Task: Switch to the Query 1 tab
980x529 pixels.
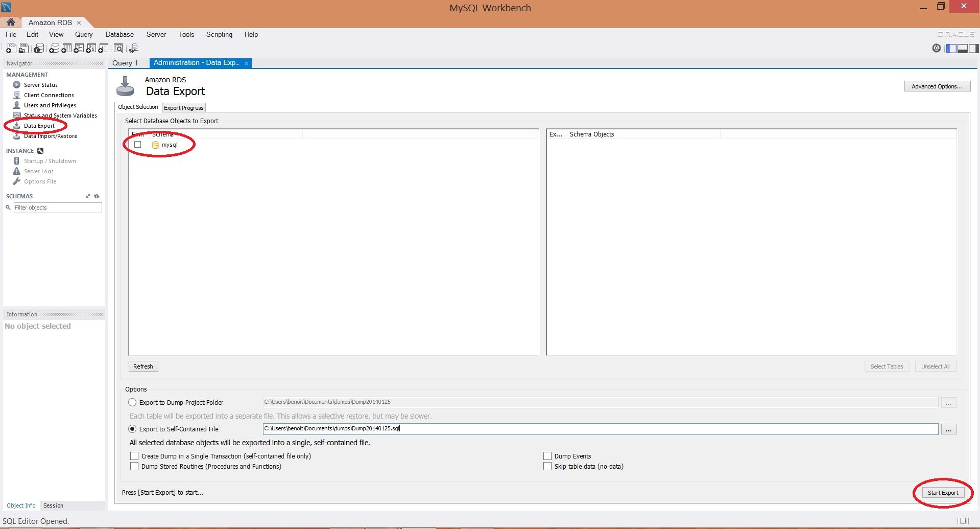Action: 125,63
